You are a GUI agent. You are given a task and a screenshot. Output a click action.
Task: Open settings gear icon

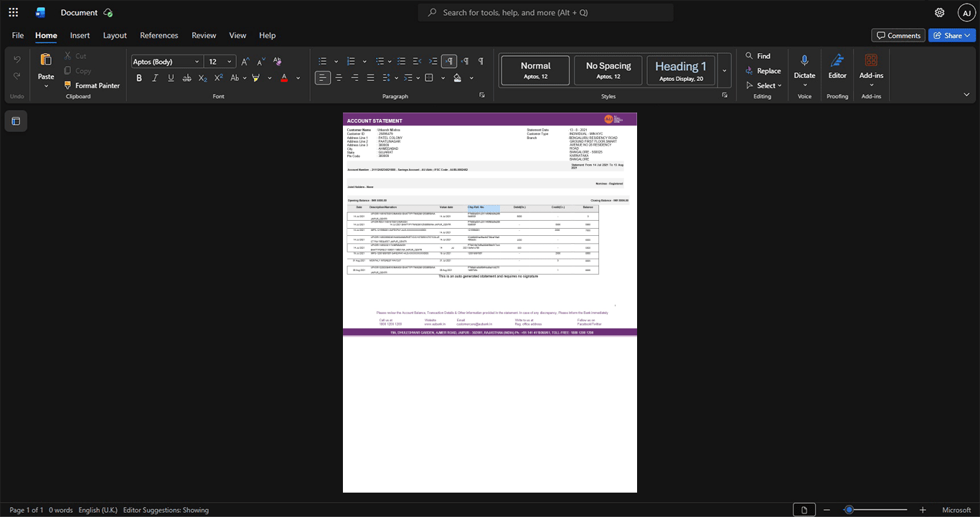[940, 12]
